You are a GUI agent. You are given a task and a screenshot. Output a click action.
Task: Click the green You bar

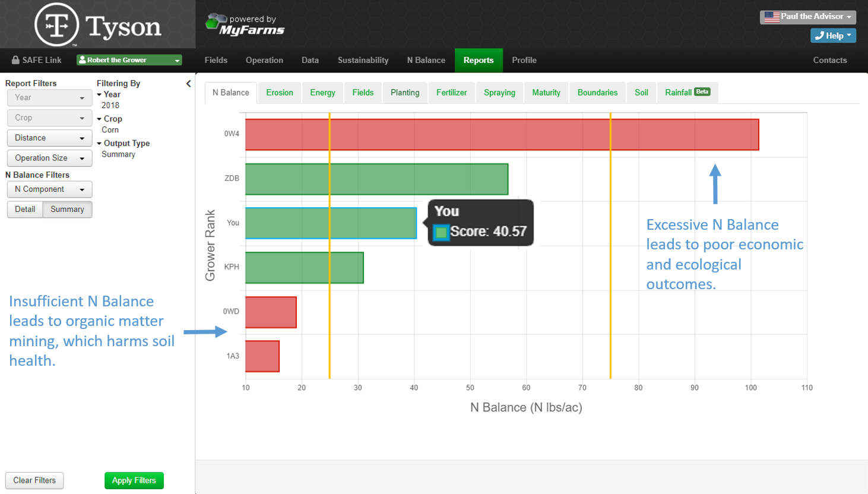coord(331,223)
